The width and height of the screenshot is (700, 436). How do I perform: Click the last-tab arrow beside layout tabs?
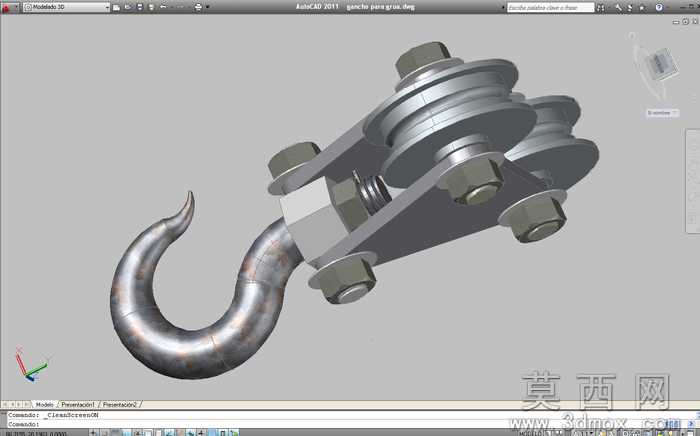click(27, 405)
